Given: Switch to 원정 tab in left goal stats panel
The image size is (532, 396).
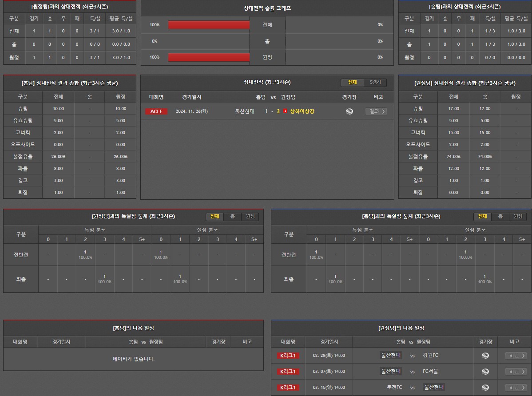Looking at the screenshot, I should tap(250, 217).
